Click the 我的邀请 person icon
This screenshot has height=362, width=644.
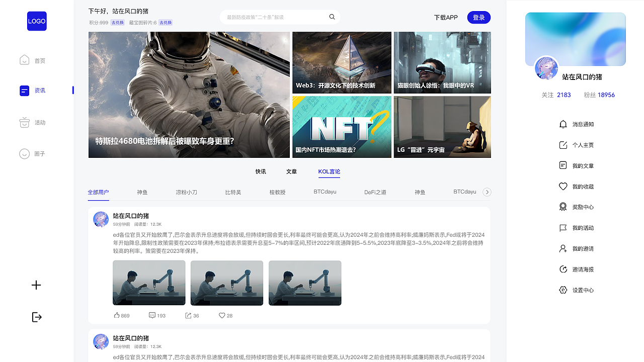tap(563, 248)
